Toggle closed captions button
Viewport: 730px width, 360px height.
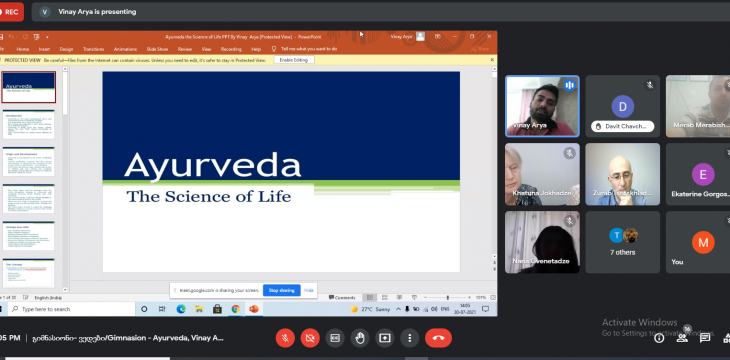pyautogui.click(x=335, y=338)
